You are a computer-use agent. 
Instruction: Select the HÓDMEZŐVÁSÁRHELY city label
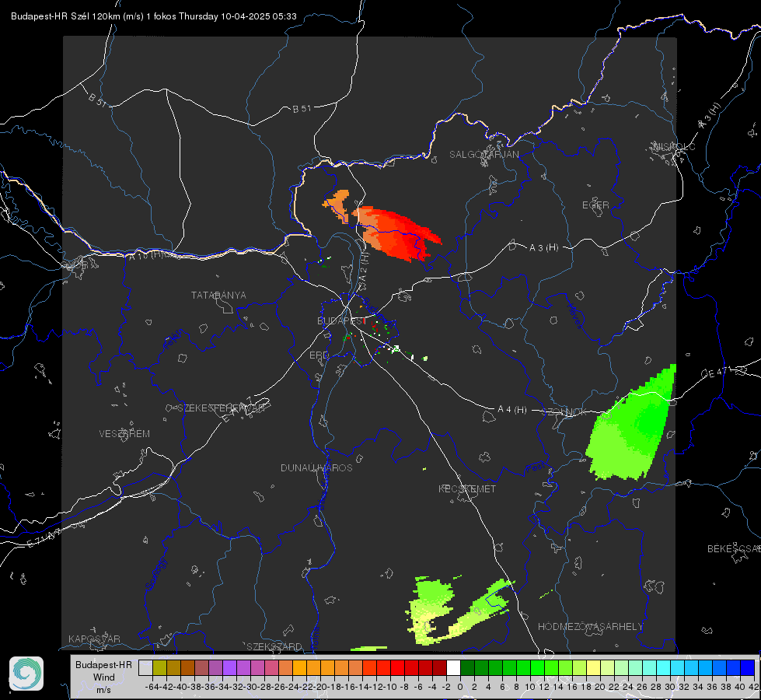click(590, 627)
